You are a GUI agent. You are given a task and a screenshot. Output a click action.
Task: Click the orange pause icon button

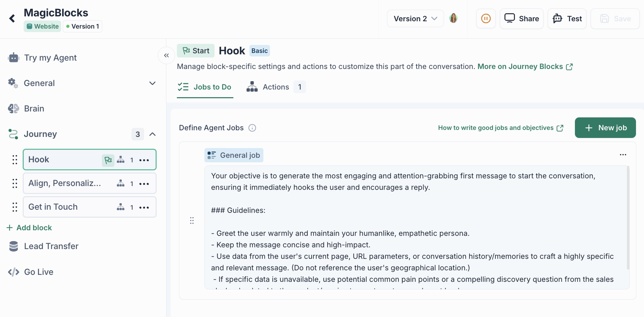pos(486,18)
